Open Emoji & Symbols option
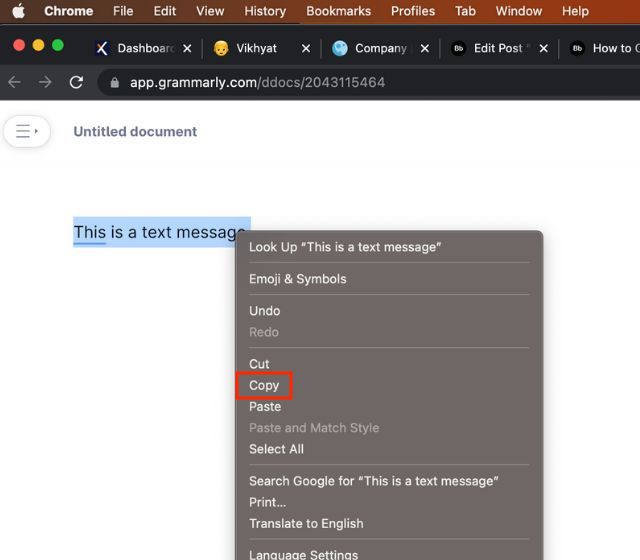The image size is (640, 560). (297, 279)
